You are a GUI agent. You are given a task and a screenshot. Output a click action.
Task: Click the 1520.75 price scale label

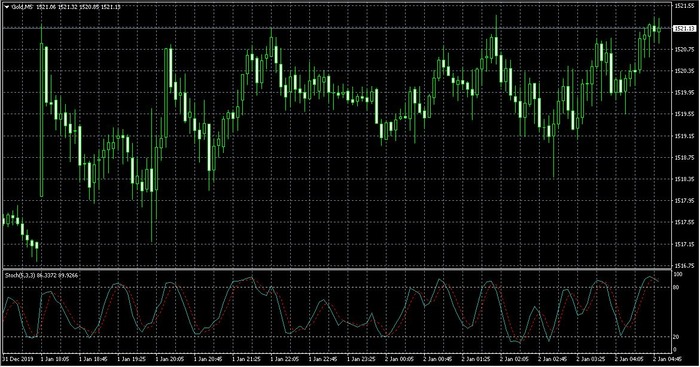(685, 49)
